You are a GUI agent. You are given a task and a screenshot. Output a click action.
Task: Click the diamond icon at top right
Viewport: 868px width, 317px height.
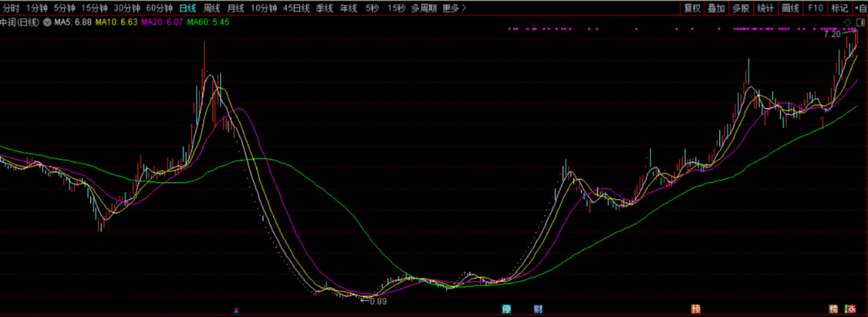[848, 22]
